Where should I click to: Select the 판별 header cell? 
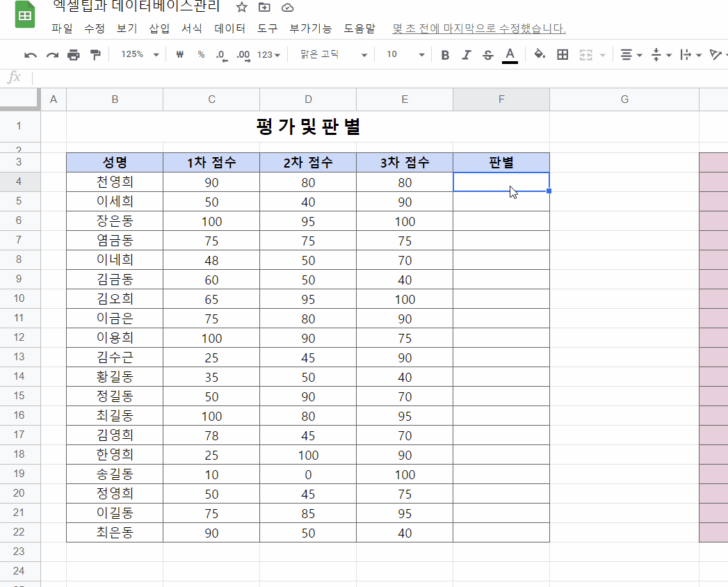coord(501,163)
